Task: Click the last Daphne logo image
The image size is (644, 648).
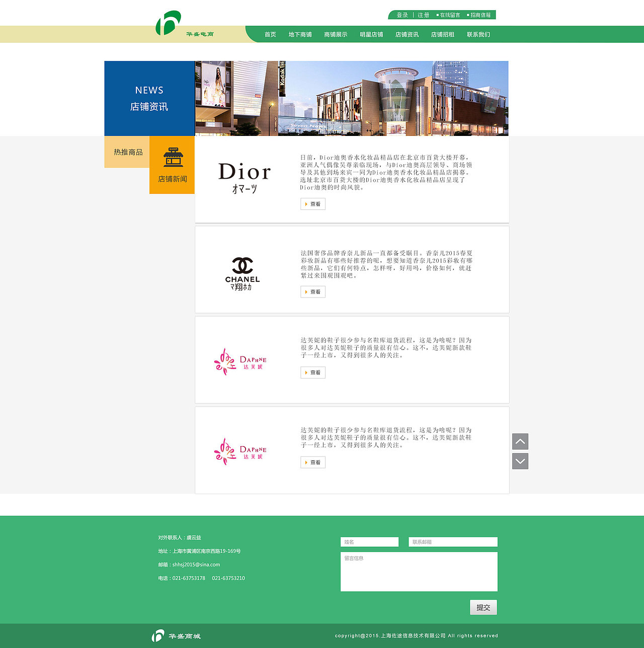Action: coord(239,452)
